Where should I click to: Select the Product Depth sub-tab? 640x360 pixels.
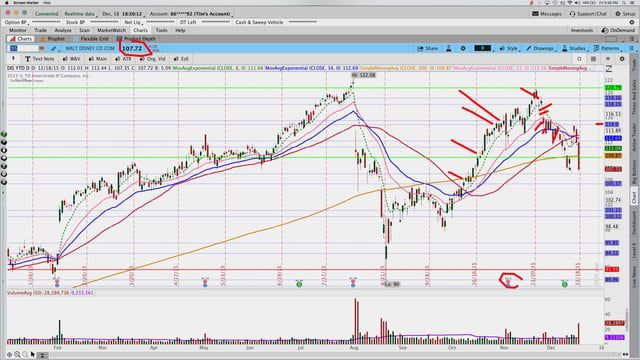pyautogui.click(x=136, y=39)
